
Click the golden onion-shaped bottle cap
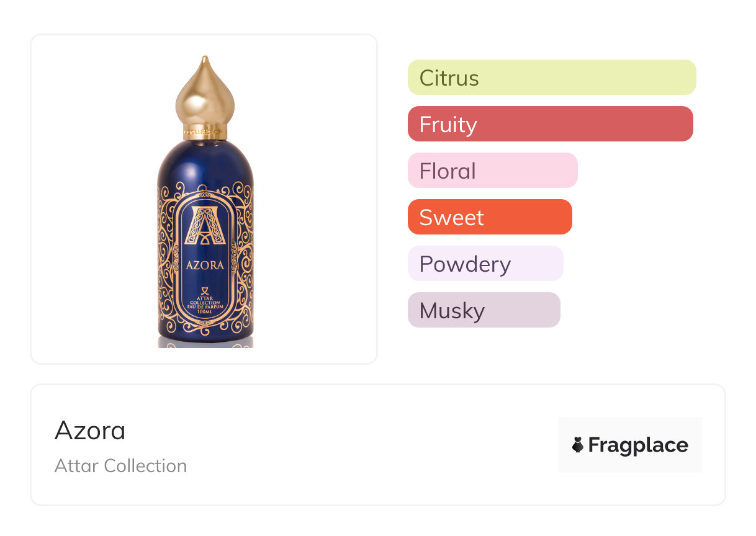tap(205, 93)
